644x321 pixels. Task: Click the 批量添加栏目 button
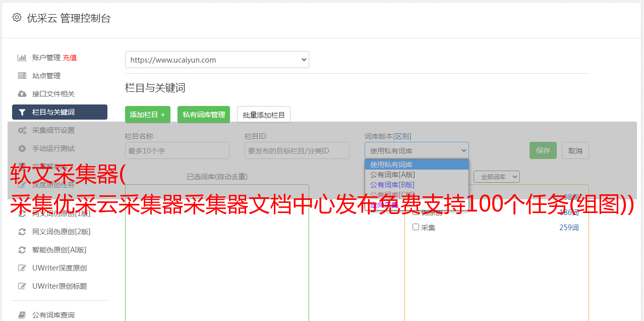tap(264, 115)
